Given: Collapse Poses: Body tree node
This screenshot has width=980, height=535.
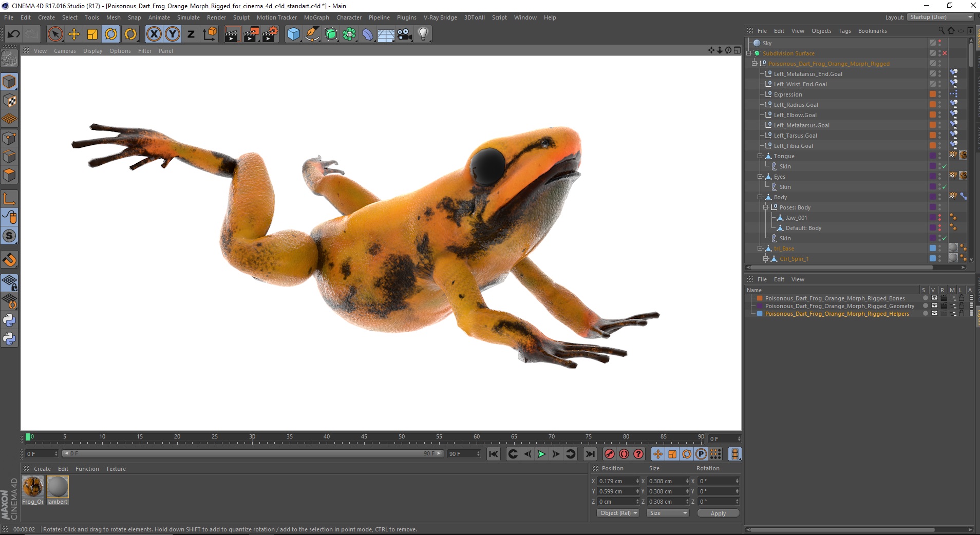Looking at the screenshot, I should 766,207.
